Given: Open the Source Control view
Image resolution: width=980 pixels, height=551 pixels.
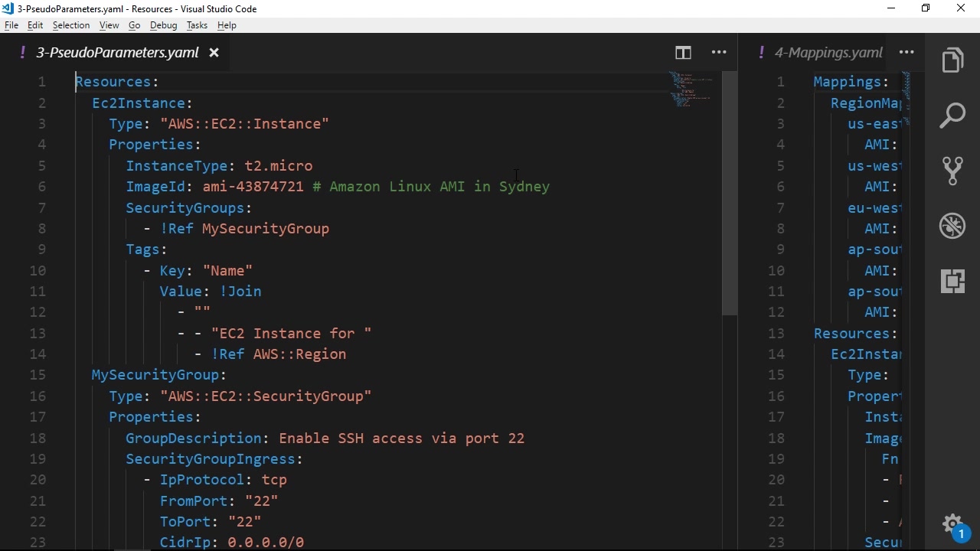Looking at the screenshot, I should [x=952, y=171].
